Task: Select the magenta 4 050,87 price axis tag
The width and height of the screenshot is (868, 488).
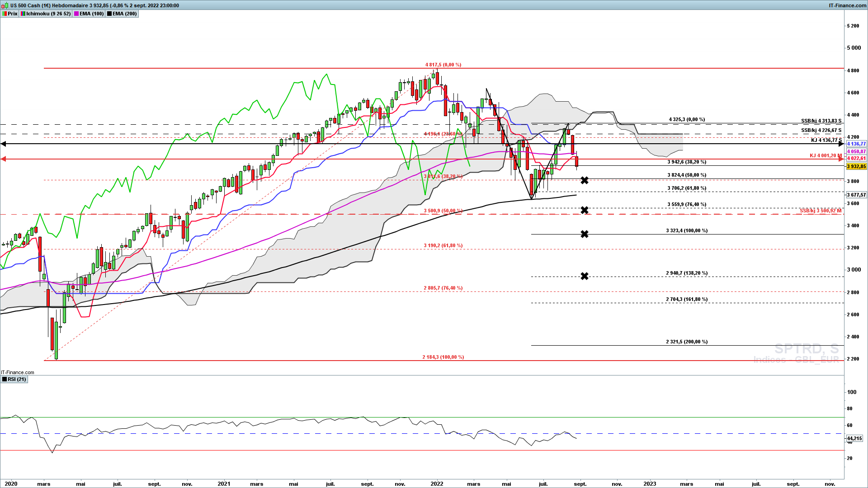Action: 856,151
